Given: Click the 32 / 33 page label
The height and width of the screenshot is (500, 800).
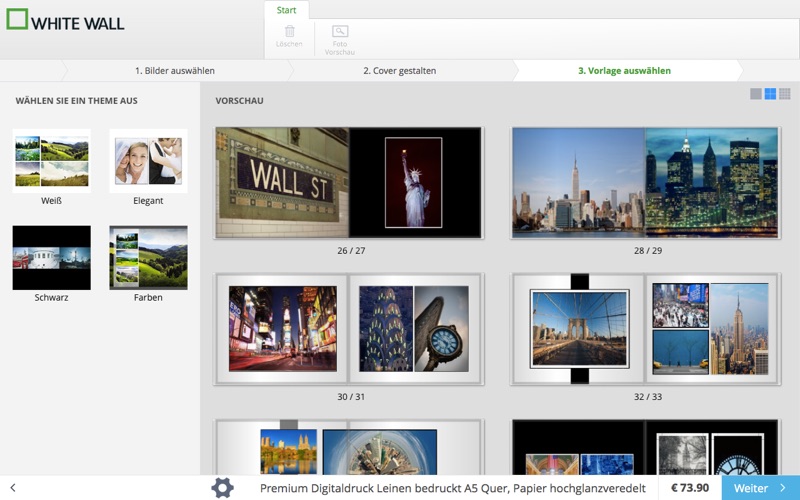Looking at the screenshot, I should pos(648,396).
